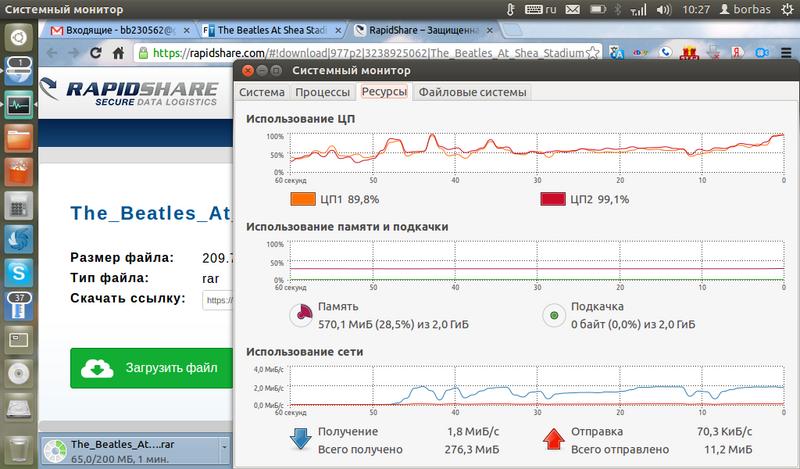The width and height of the screenshot is (800, 469).
Task: Open a new browser tab
Action: [x=512, y=31]
